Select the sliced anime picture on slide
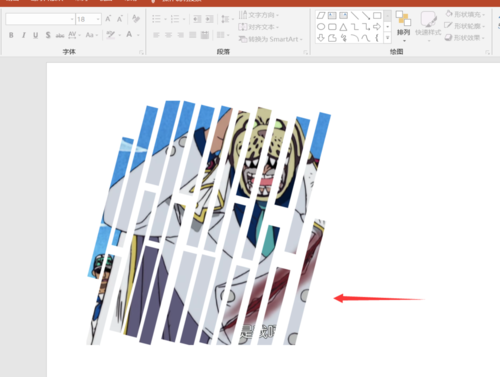This screenshot has width=500, height=377. 208,223
